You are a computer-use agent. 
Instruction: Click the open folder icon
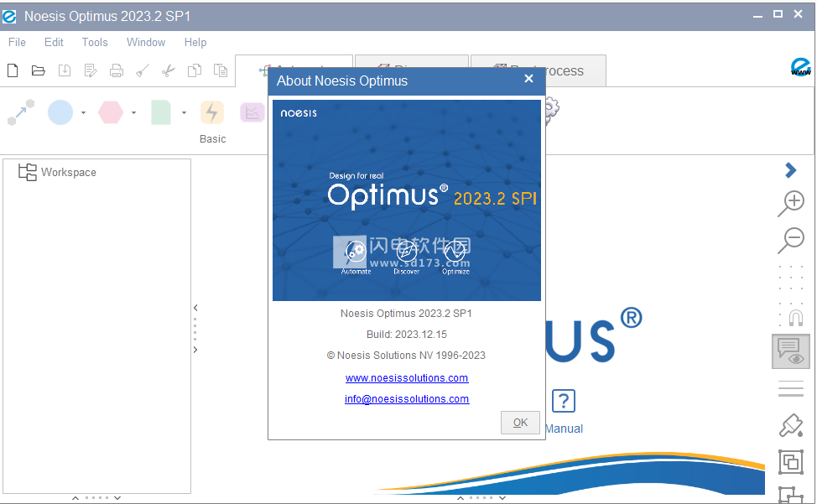[x=38, y=70]
